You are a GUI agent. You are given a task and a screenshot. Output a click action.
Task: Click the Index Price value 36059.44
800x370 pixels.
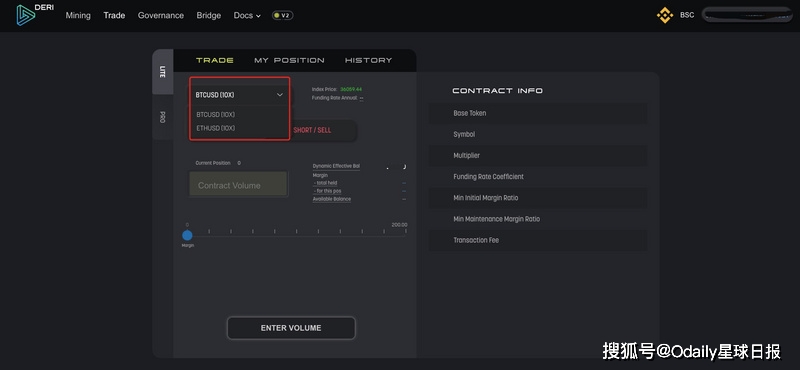(x=351, y=89)
